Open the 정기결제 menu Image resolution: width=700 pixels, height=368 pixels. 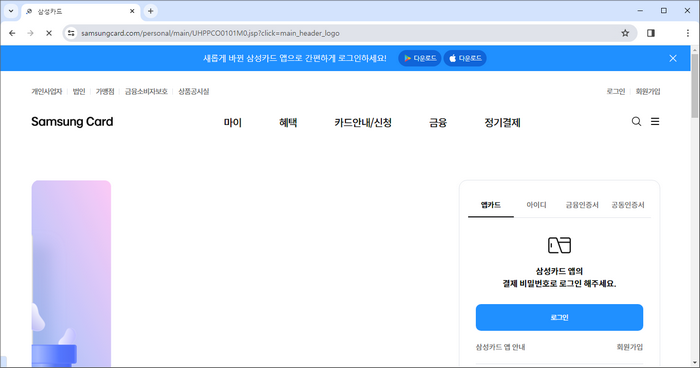503,122
